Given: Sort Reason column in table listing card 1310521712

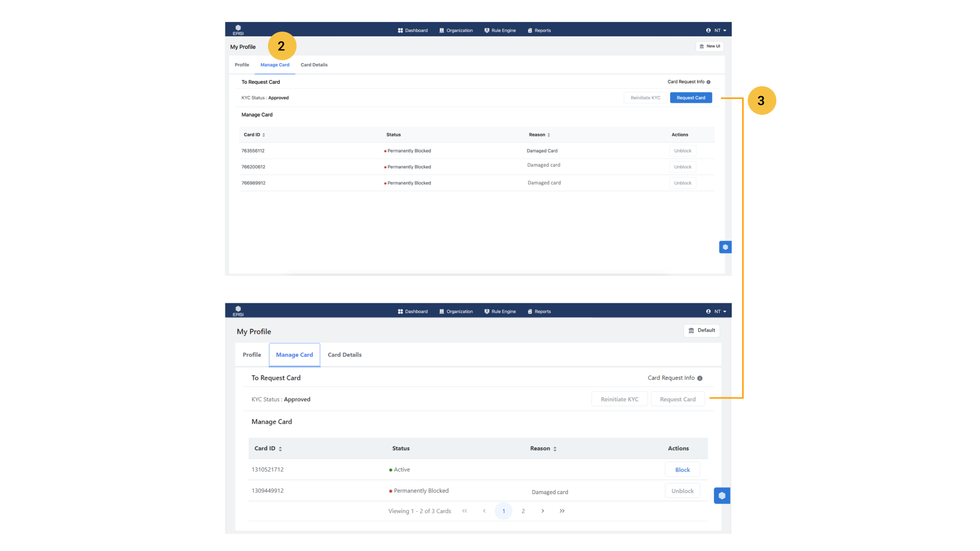Looking at the screenshot, I should 555,449.
